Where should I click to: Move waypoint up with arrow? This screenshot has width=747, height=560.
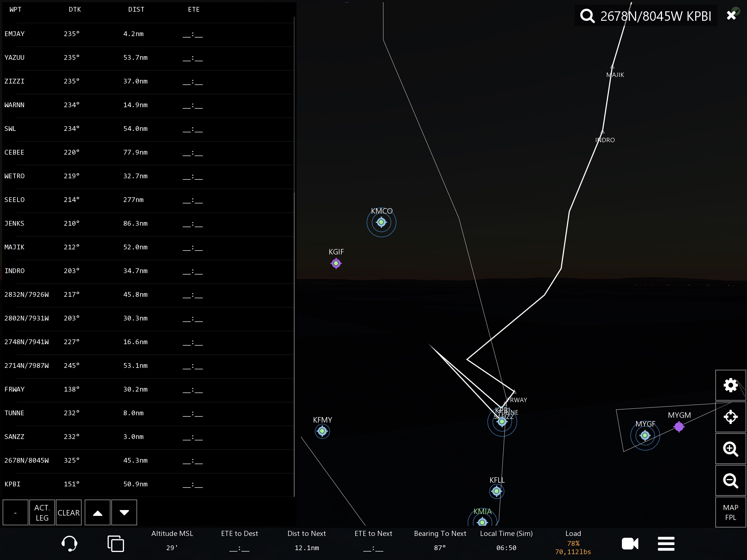point(97,513)
